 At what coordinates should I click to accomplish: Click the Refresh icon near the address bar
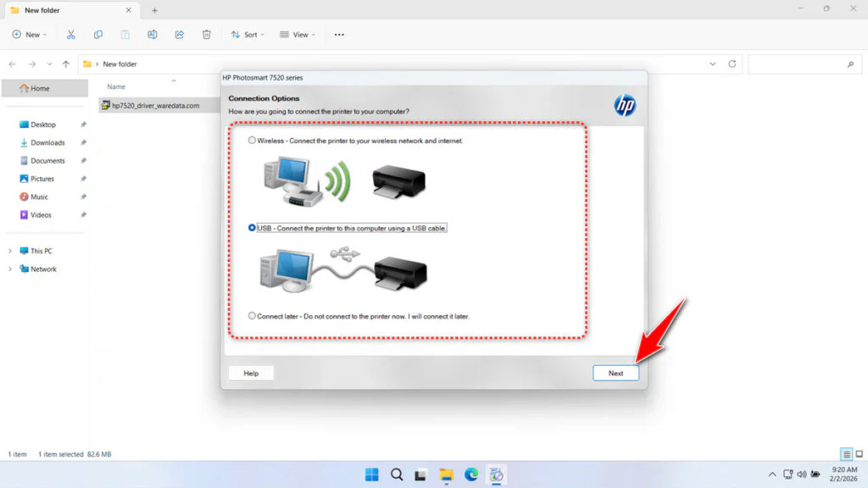(x=731, y=64)
